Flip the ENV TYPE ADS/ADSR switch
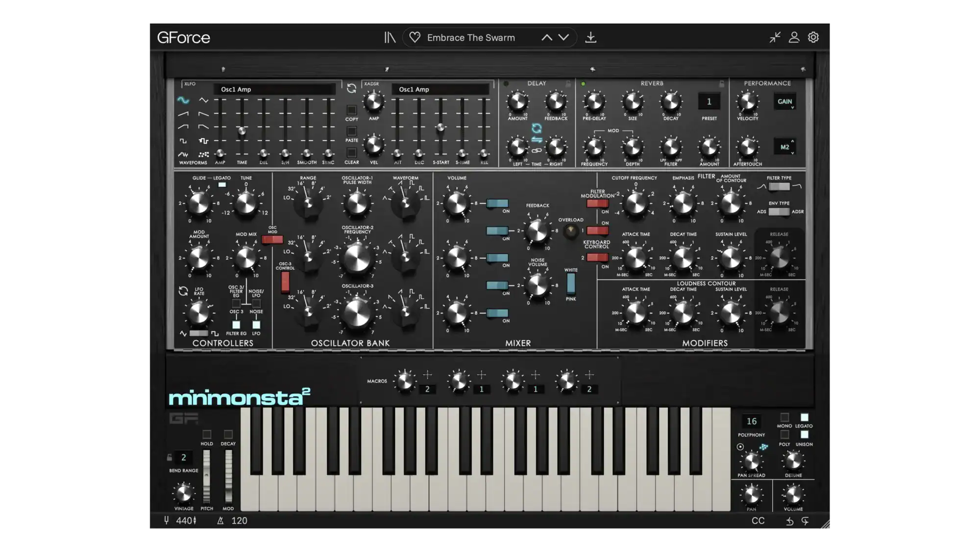980x552 pixels. [779, 212]
